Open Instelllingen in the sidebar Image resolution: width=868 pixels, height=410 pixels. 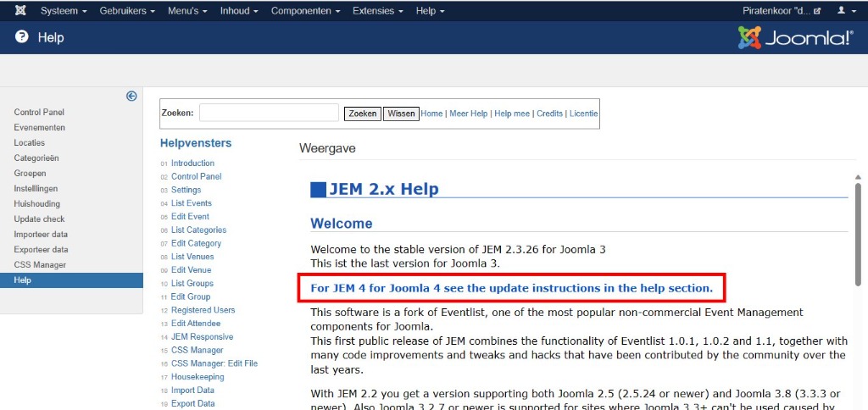click(x=36, y=189)
